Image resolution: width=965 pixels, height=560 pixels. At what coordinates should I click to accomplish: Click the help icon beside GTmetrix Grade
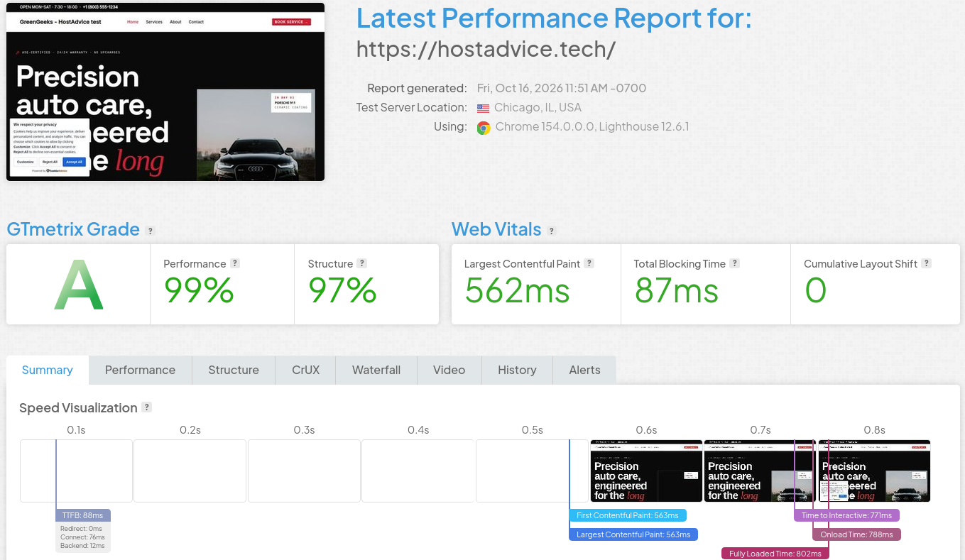coord(150,231)
